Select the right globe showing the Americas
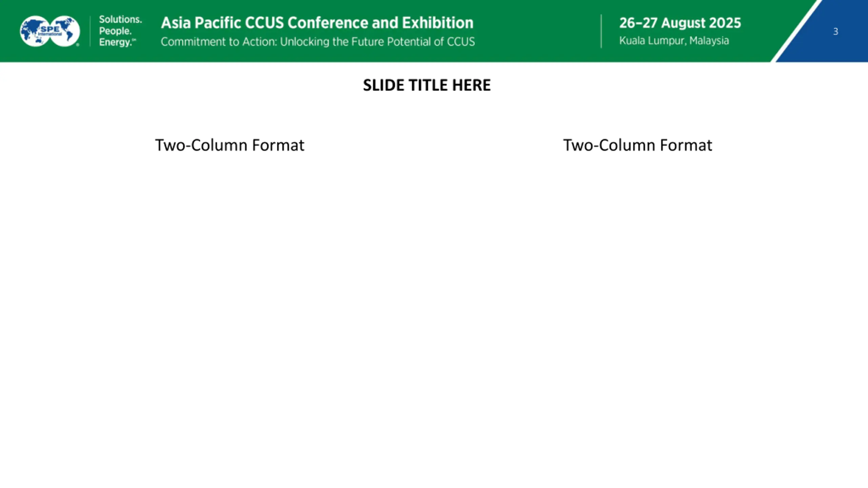Screen dimensions: 868x488 65,31
